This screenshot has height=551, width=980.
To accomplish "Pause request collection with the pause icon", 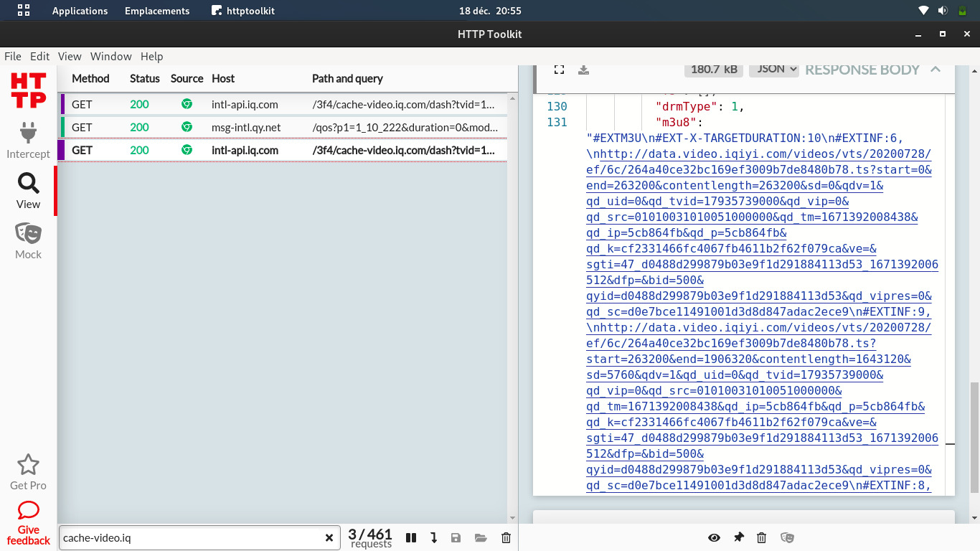I will (411, 537).
